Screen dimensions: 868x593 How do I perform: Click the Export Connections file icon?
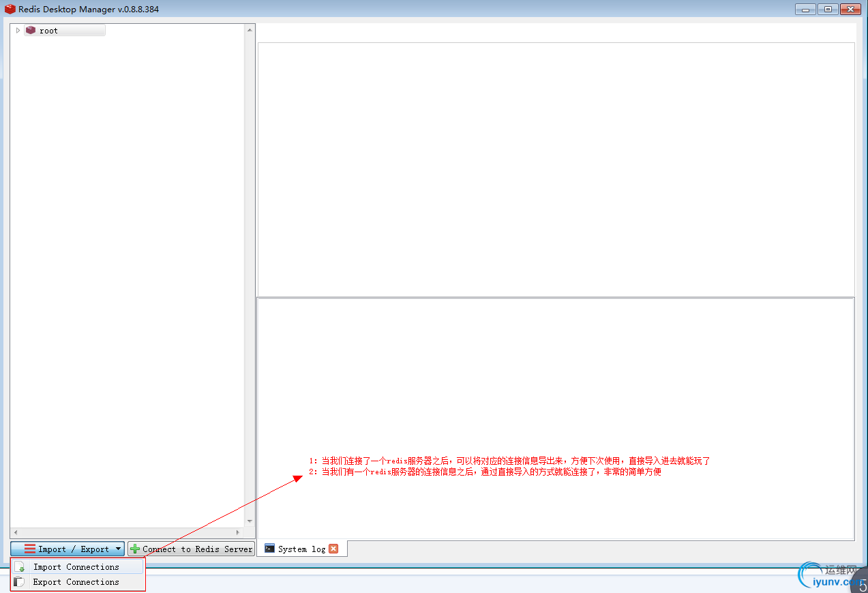[x=20, y=582]
